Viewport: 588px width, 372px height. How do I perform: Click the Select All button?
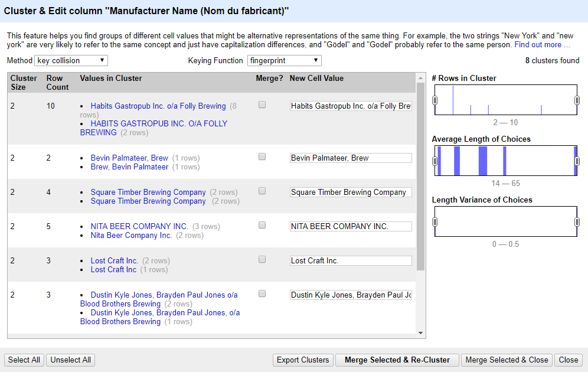click(24, 360)
